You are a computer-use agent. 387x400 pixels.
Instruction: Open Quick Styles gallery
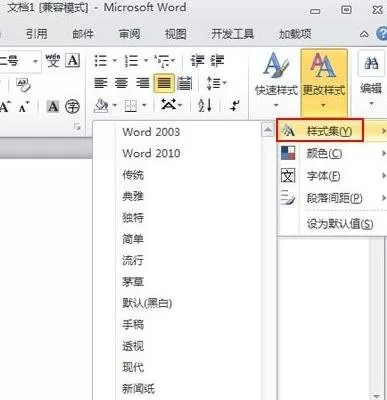click(x=276, y=80)
